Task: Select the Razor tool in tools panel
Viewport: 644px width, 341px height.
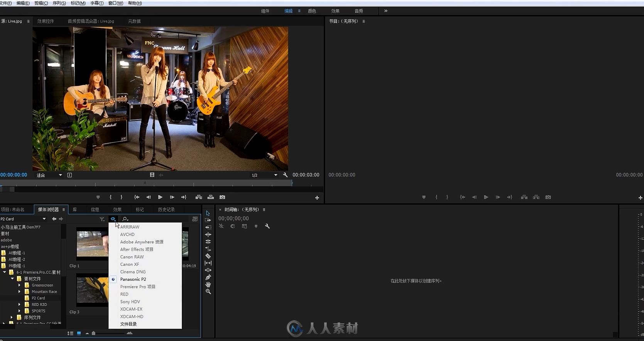Action: pos(208,256)
